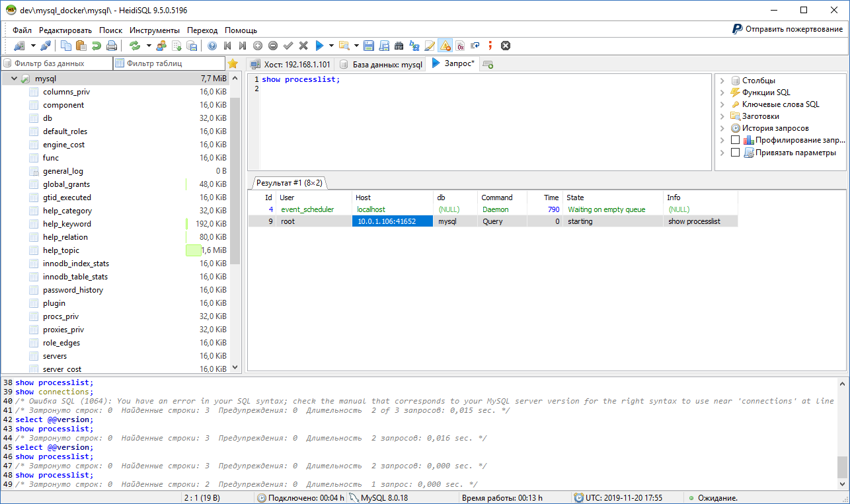
Task: Toggle the stop-on-errors warning icon
Action: pyautogui.click(x=445, y=46)
